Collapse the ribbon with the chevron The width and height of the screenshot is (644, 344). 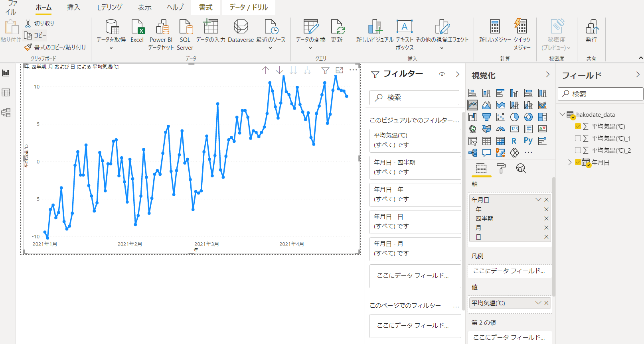tap(641, 58)
